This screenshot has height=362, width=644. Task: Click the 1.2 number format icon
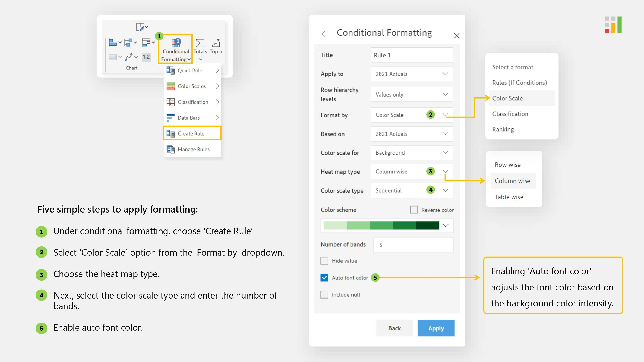coord(146,57)
